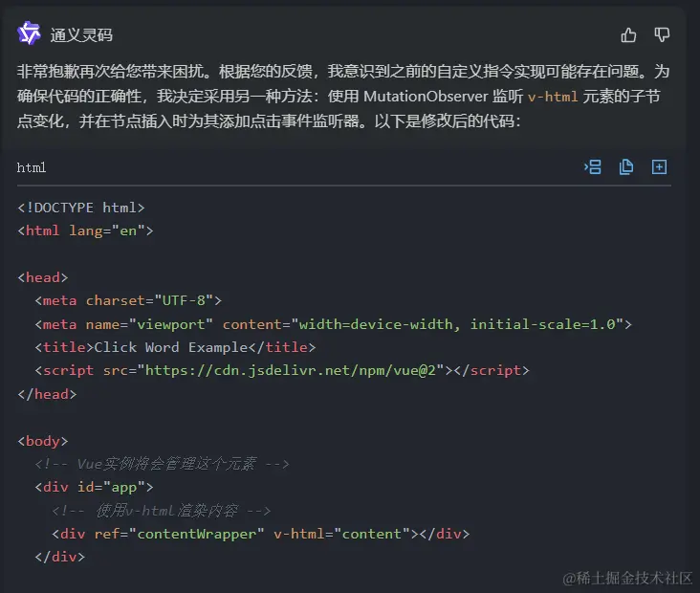Click the title Click Word Example line

[175, 347]
